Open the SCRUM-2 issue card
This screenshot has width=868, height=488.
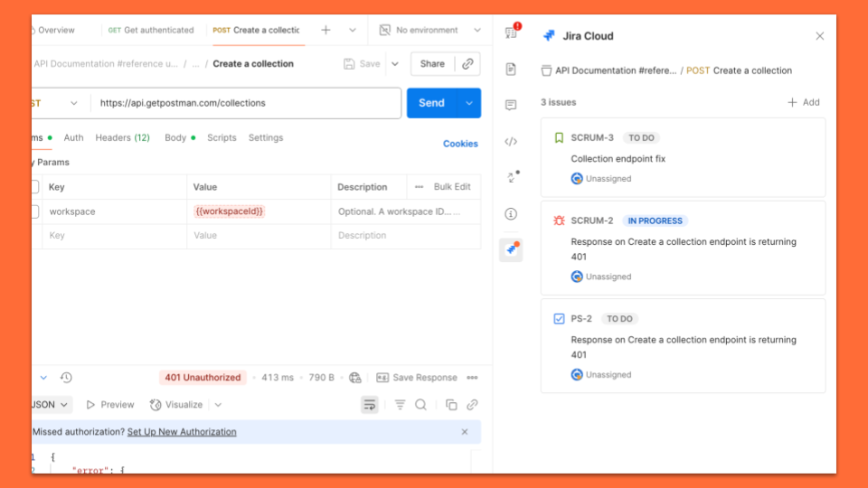tap(683, 248)
